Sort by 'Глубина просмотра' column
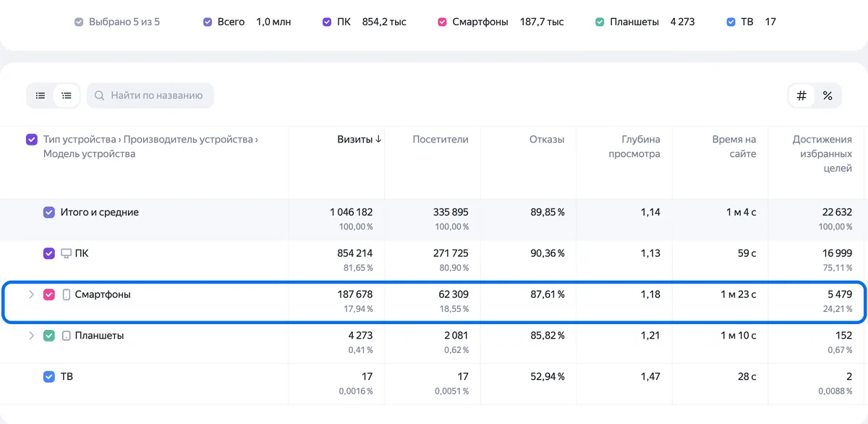Screen dimensions: 868x424 click(634, 146)
